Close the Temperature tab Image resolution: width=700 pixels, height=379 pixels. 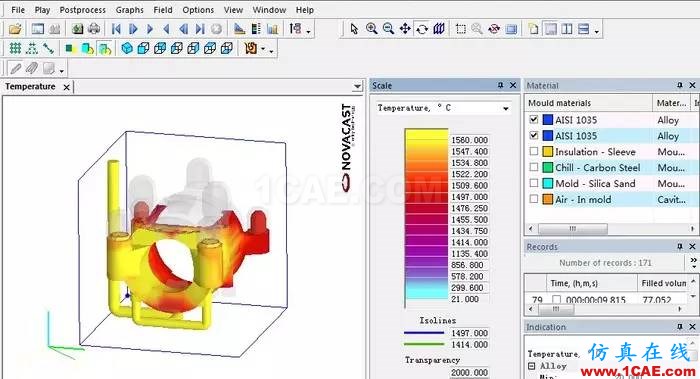[67, 87]
